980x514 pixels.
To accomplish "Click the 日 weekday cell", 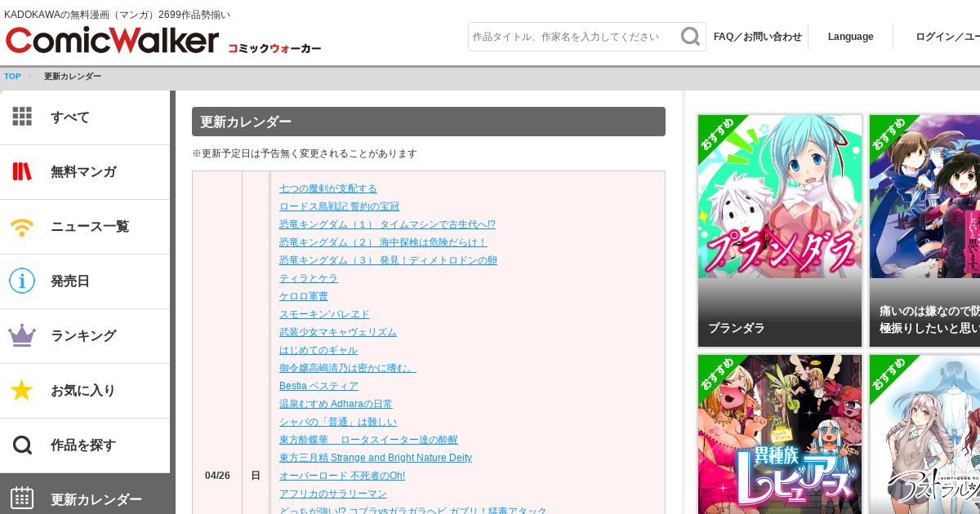I will click(x=256, y=476).
